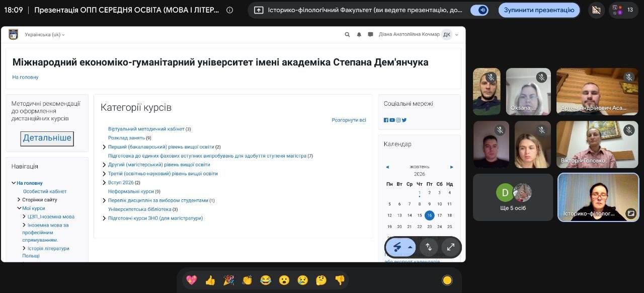Click the present screen icon in the top bar
The width and height of the screenshot is (644, 293).
259,10
